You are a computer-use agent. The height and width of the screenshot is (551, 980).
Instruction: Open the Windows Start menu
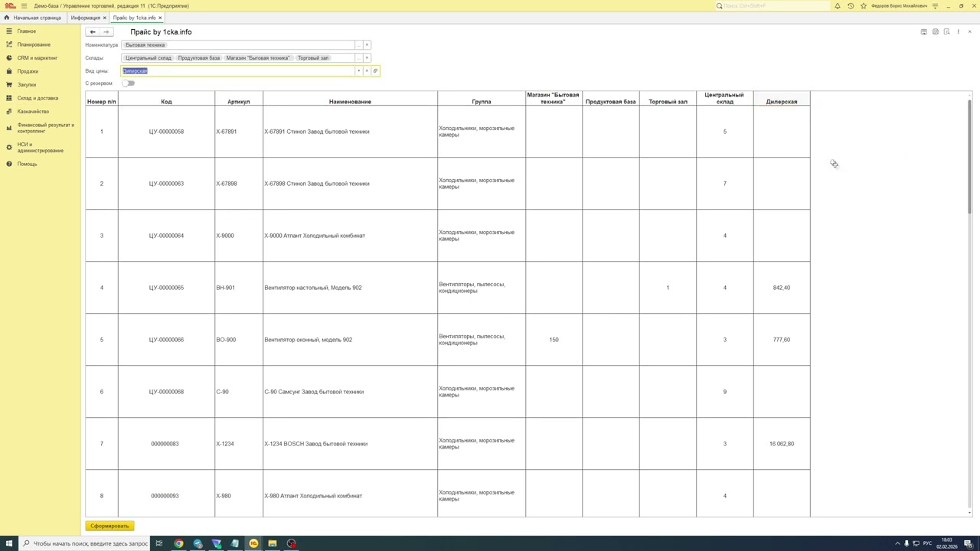point(8,543)
